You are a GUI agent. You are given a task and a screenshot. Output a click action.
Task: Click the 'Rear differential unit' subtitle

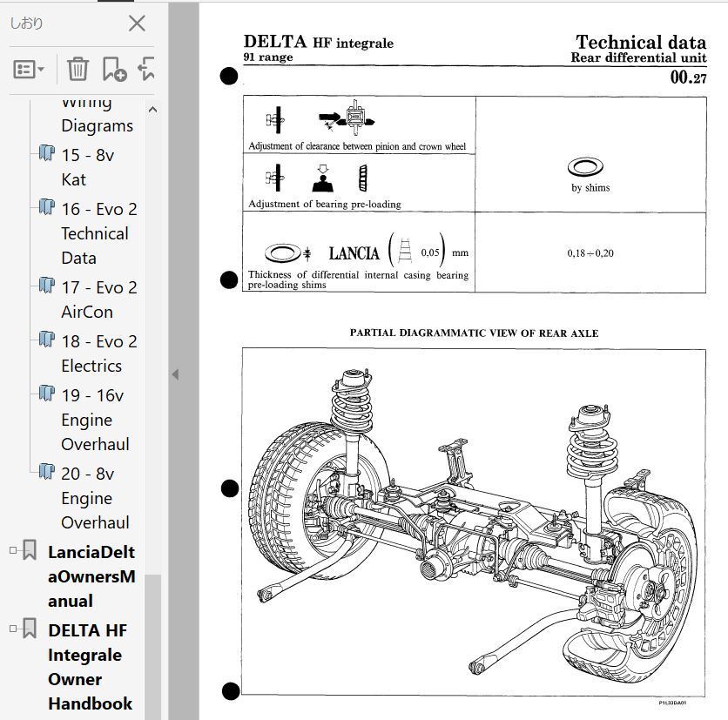638,57
